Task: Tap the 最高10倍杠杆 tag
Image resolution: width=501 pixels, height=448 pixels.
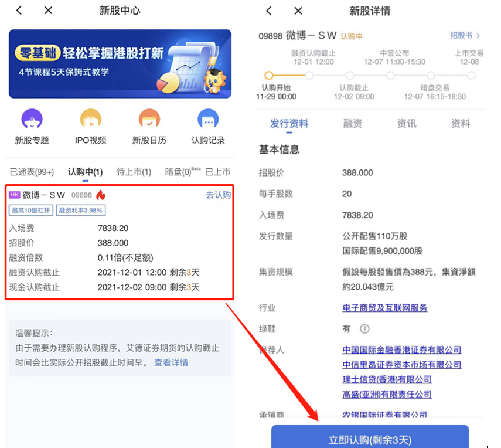Action: click(x=31, y=211)
